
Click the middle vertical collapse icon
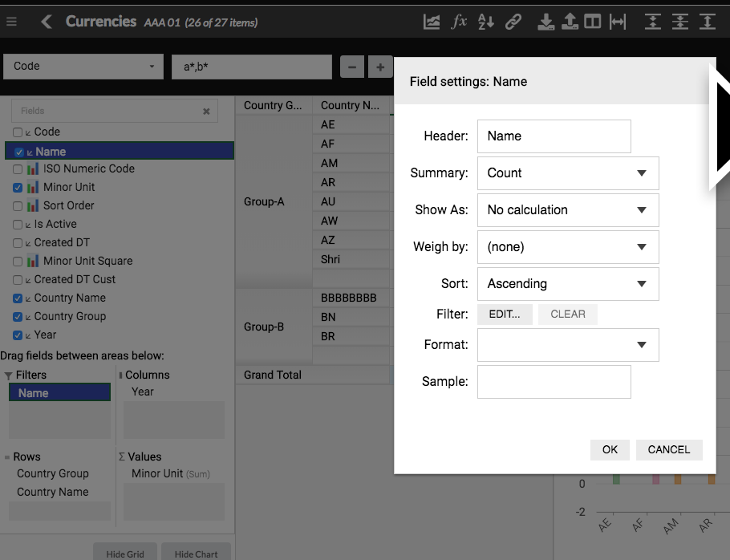[x=680, y=22]
